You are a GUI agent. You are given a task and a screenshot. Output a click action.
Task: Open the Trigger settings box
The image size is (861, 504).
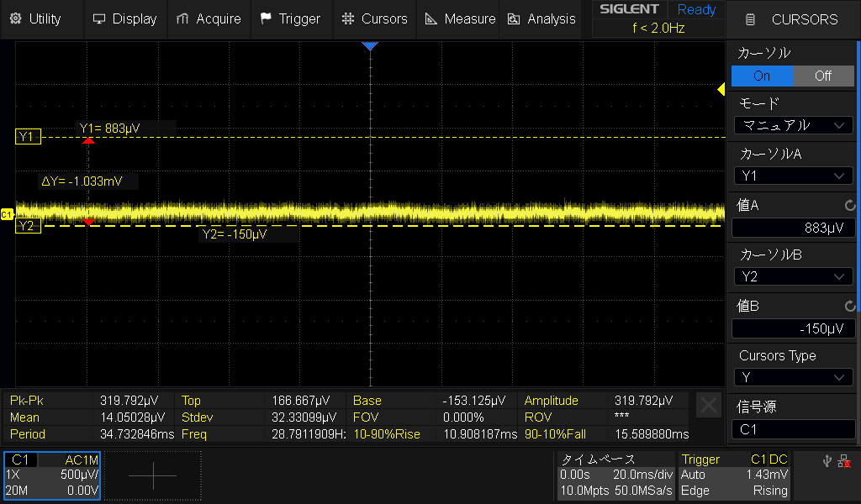[x=734, y=475]
